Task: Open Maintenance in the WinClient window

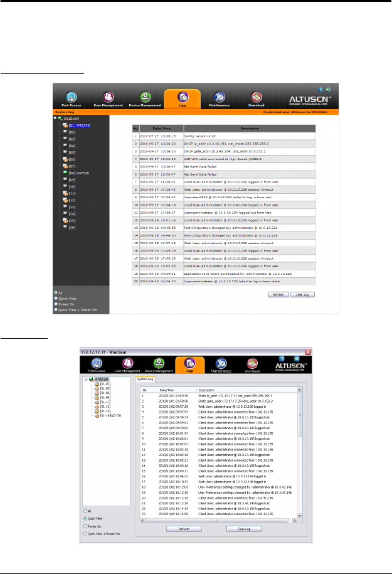Action: click(221, 365)
